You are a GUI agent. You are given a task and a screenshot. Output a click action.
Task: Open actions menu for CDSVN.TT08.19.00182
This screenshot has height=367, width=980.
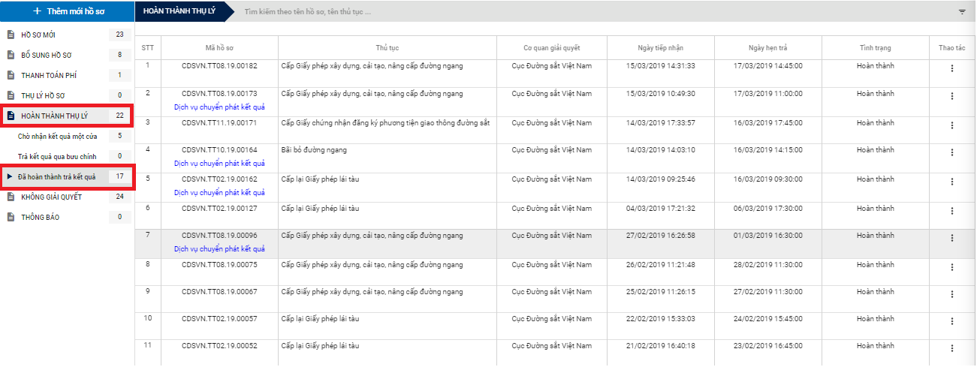pos(952,68)
